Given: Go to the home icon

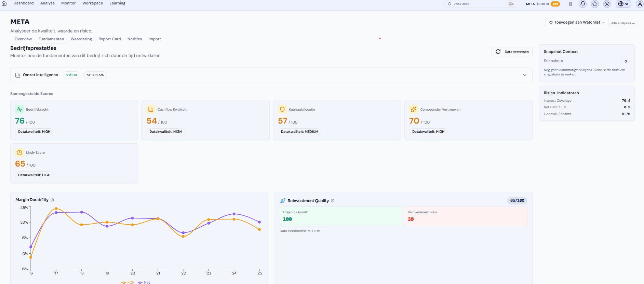Looking at the screenshot, I should point(4,3).
